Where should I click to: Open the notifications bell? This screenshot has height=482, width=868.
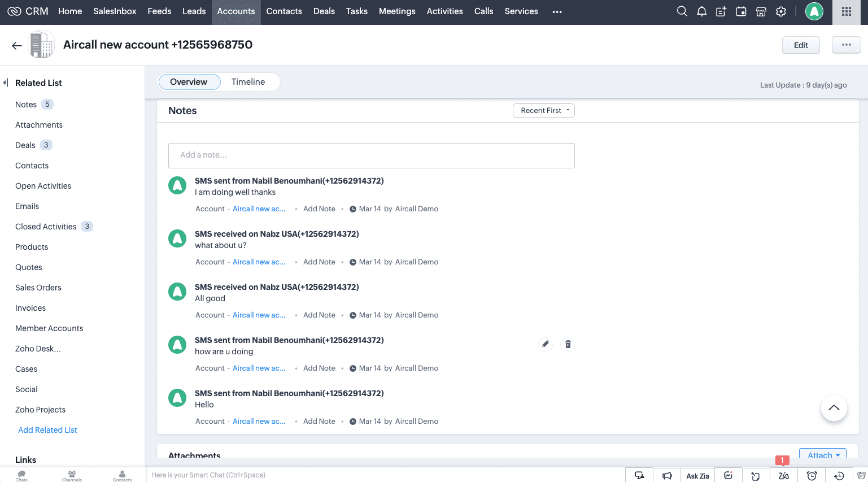tap(701, 11)
